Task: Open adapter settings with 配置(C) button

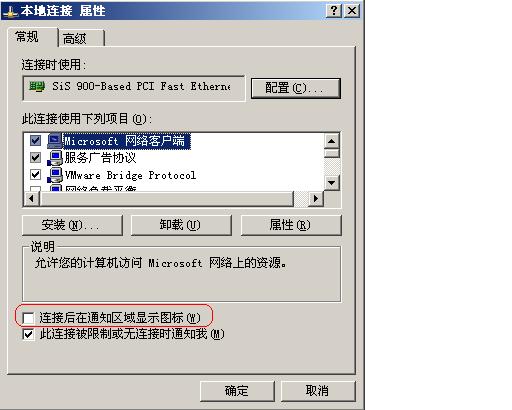Action: 296,88
